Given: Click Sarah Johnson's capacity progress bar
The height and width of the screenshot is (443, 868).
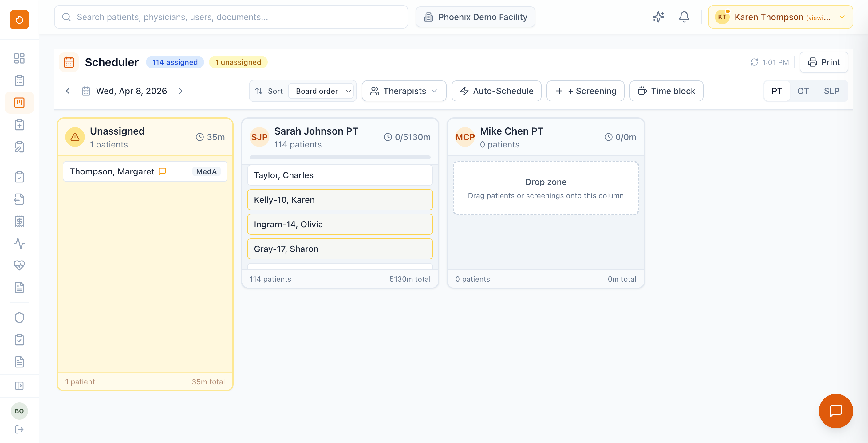Looking at the screenshot, I should click(340, 157).
